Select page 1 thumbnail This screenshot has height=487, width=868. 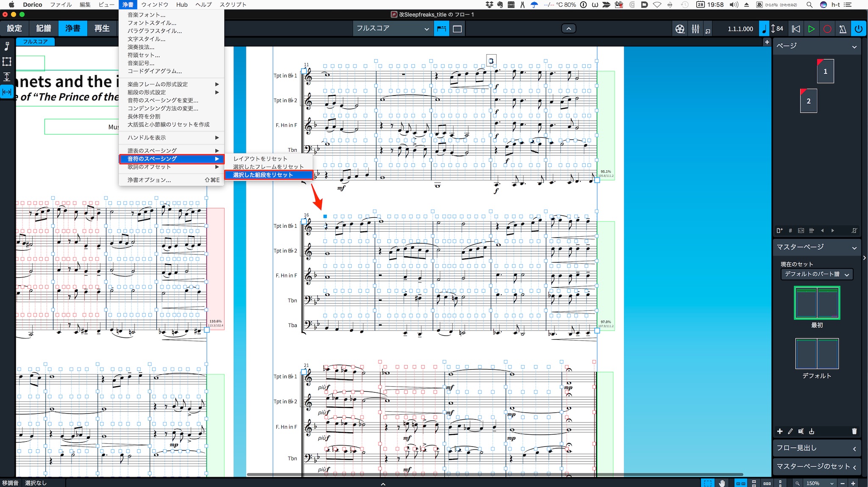(825, 71)
